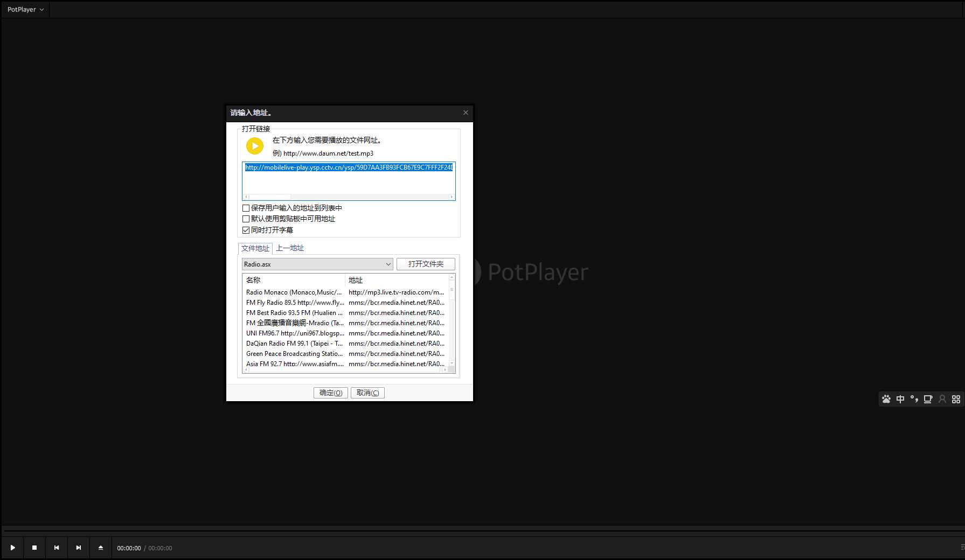Click the URL box left scroll arrow
The height and width of the screenshot is (560, 965).
tap(246, 197)
